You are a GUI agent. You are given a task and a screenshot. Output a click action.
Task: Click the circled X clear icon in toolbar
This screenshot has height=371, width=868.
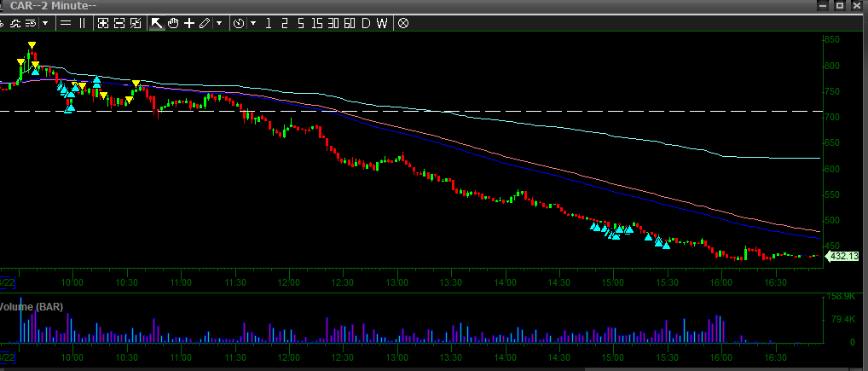click(x=403, y=23)
